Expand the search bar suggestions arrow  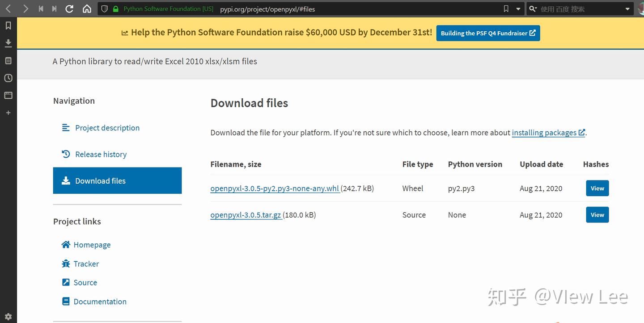click(x=628, y=8)
